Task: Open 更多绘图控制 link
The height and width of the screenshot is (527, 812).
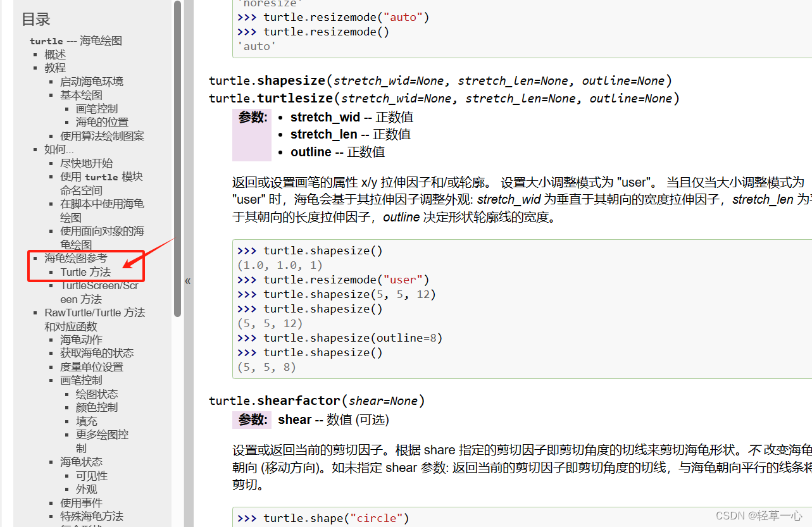Action: [102, 441]
